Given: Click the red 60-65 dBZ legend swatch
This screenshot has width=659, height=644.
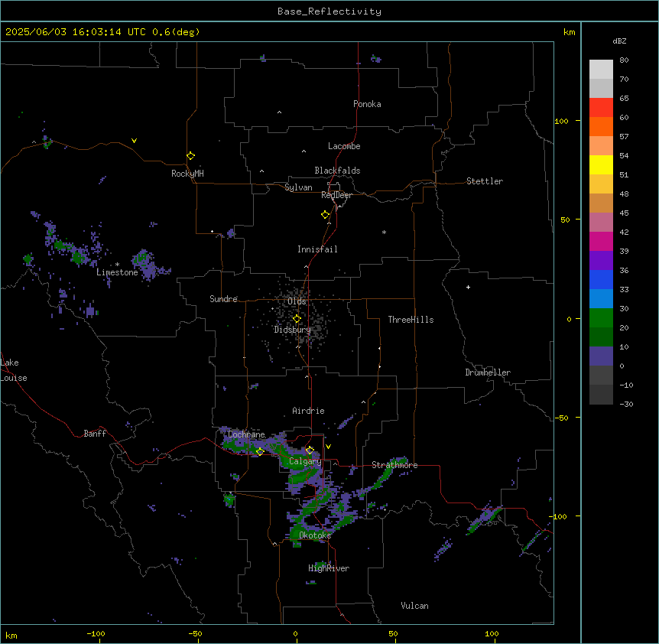Looking at the screenshot, I should tap(601, 108).
